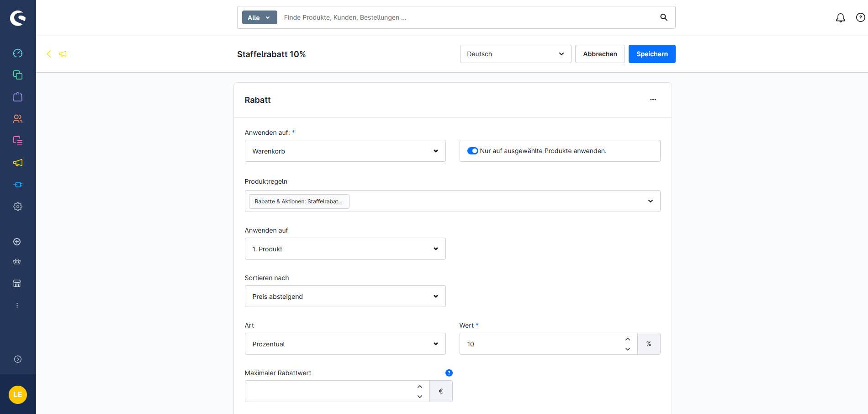Click the Speichern button
The width and height of the screenshot is (868, 414).
click(x=651, y=54)
